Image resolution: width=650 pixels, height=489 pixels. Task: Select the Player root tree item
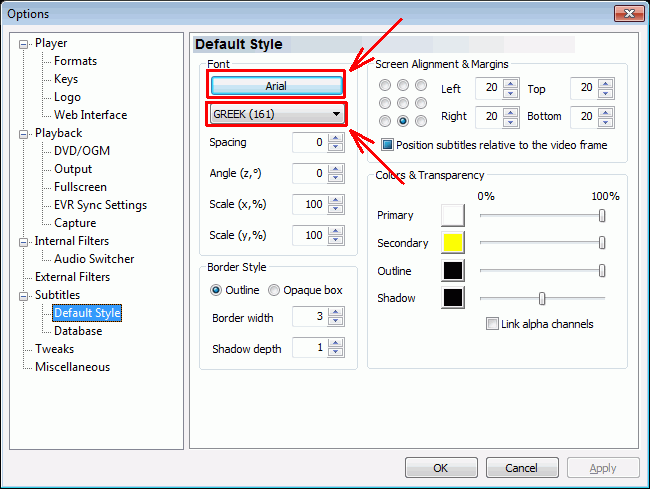tap(51, 43)
